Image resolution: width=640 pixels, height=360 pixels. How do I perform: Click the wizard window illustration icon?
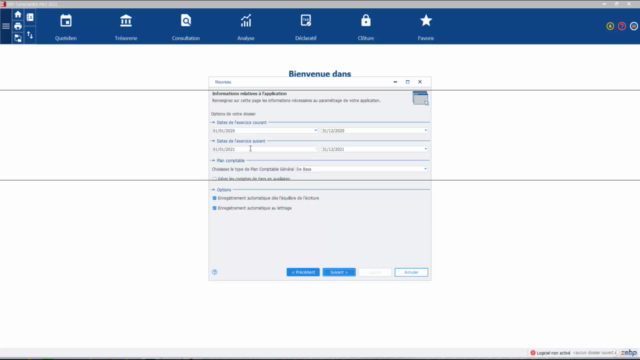pos(420,98)
